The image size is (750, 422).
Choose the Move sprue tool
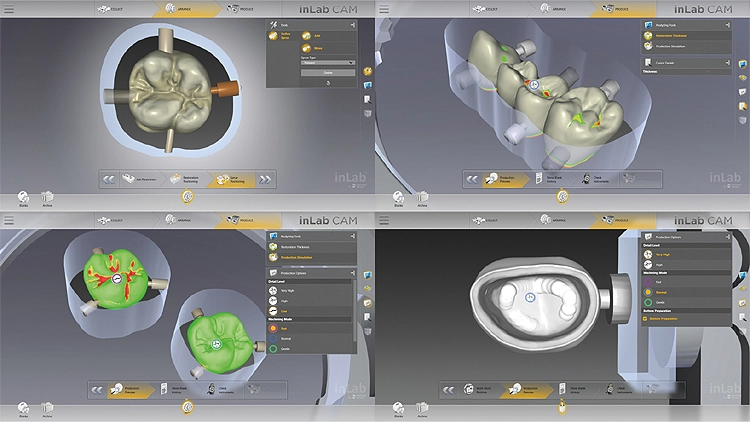312,48
